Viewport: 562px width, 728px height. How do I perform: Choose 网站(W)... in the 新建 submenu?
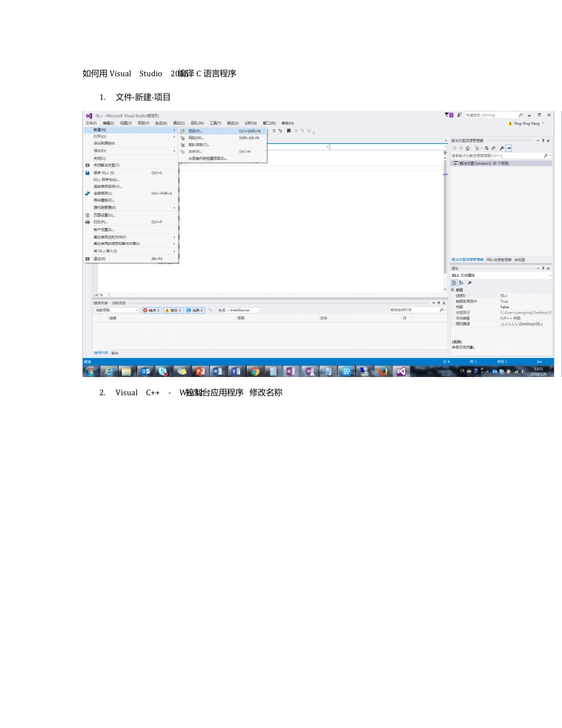[222, 138]
